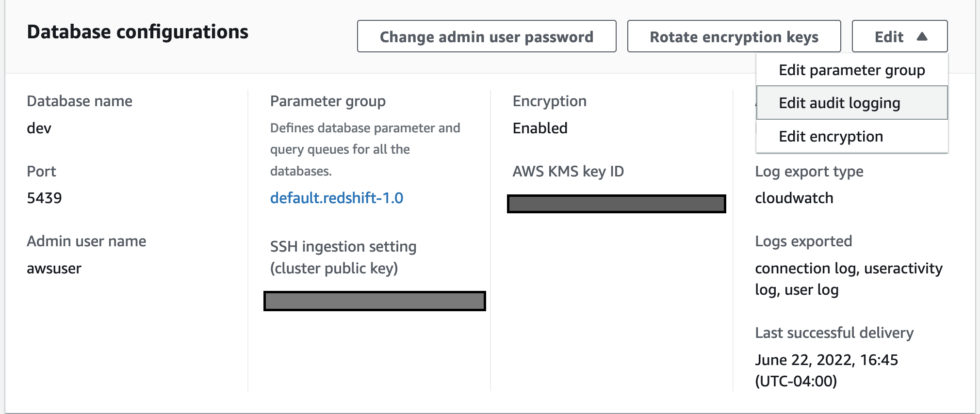Click the triangle arrow on the Edit button
The height and width of the screenshot is (414, 980).
(922, 36)
